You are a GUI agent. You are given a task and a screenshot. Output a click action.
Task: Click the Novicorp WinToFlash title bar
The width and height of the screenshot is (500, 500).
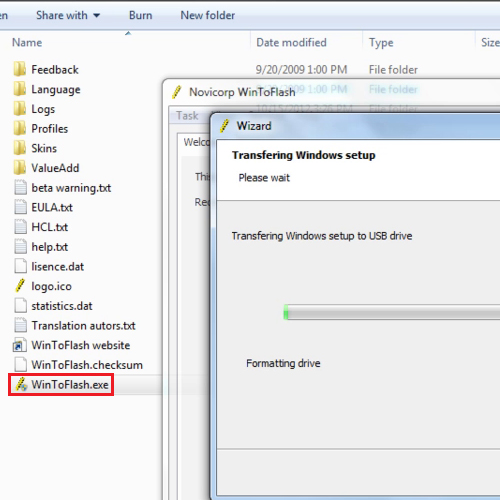(331, 92)
